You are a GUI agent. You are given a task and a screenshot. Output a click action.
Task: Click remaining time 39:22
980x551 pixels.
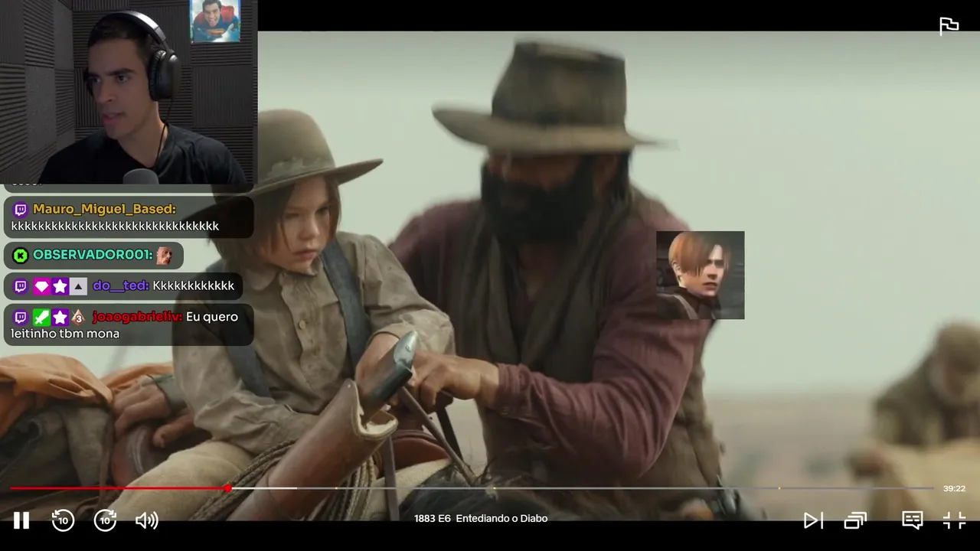pyautogui.click(x=954, y=488)
